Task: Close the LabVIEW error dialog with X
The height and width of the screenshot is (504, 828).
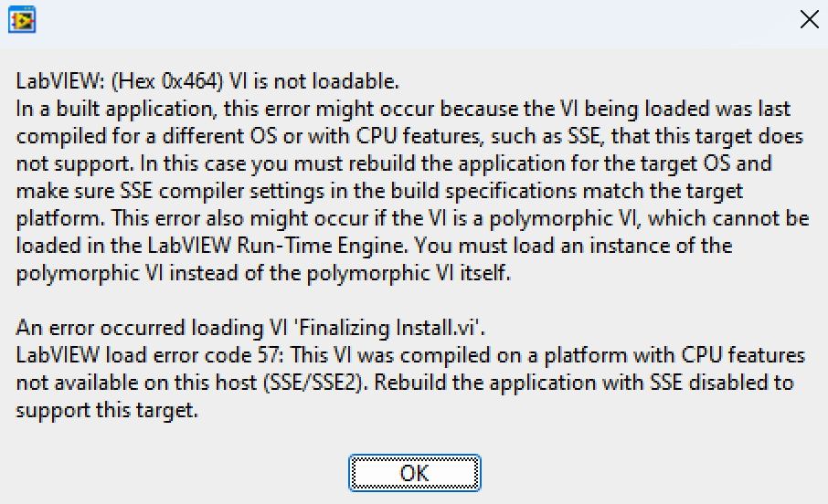Action: tap(809, 19)
